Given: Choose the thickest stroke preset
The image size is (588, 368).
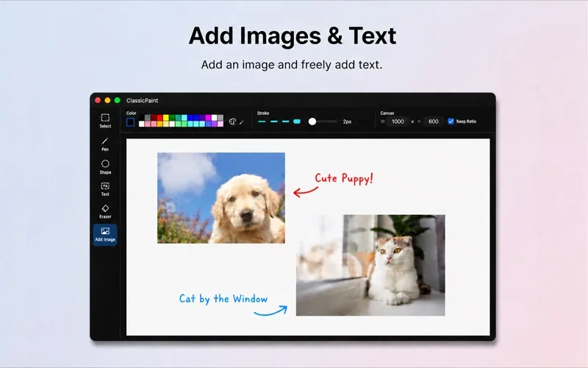Looking at the screenshot, I should click(297, 121).
